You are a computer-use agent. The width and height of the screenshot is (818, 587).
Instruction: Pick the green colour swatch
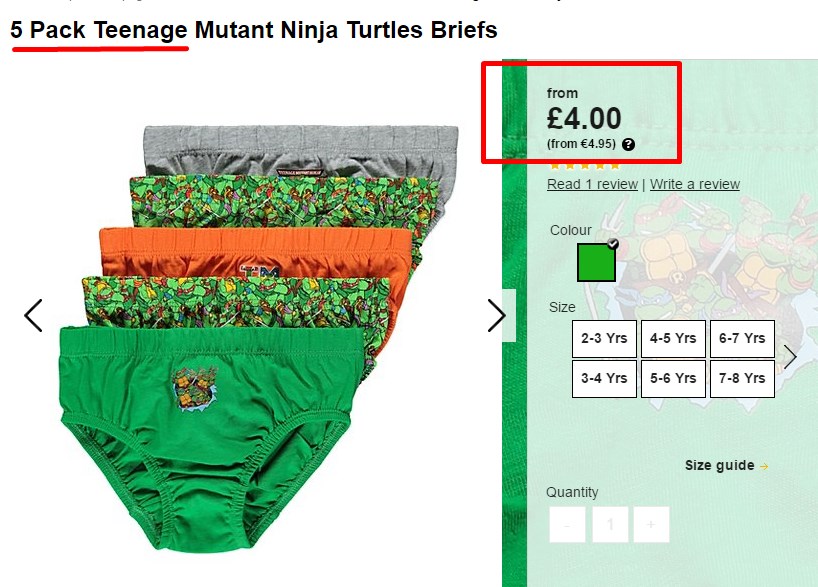click(596, 262)
